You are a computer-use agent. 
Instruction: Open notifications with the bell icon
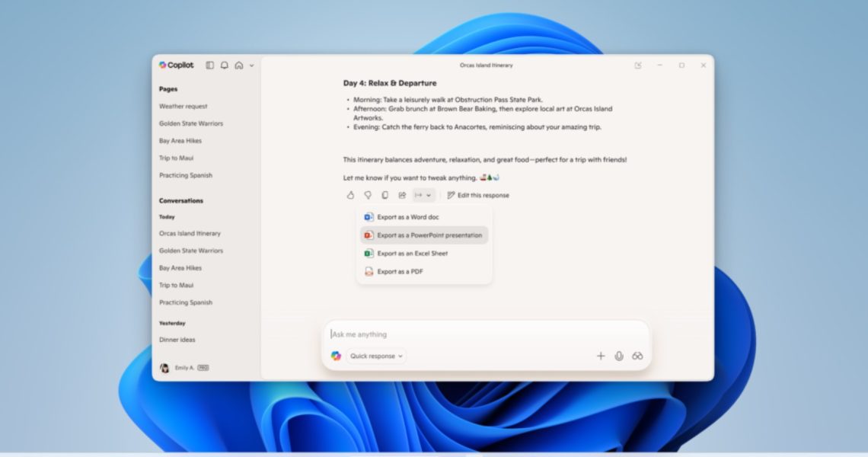(x=225, y=66)
